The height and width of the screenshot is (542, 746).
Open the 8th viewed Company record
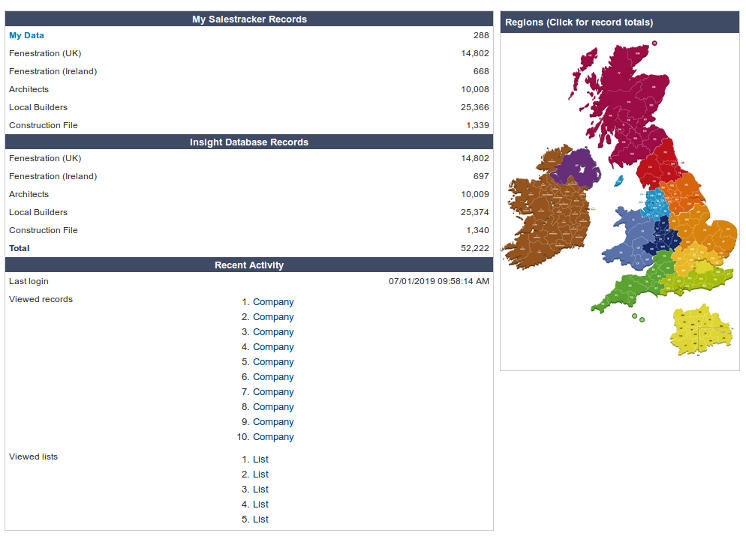click(273, 407)
